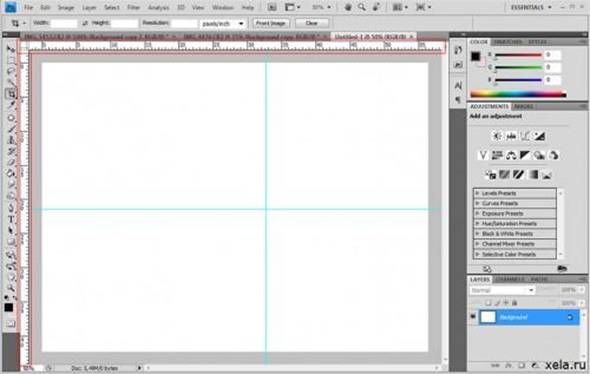Open the Character panel from collapsed dock
Image resolution: width=590 pixels, height=374 pixels.
458,85
